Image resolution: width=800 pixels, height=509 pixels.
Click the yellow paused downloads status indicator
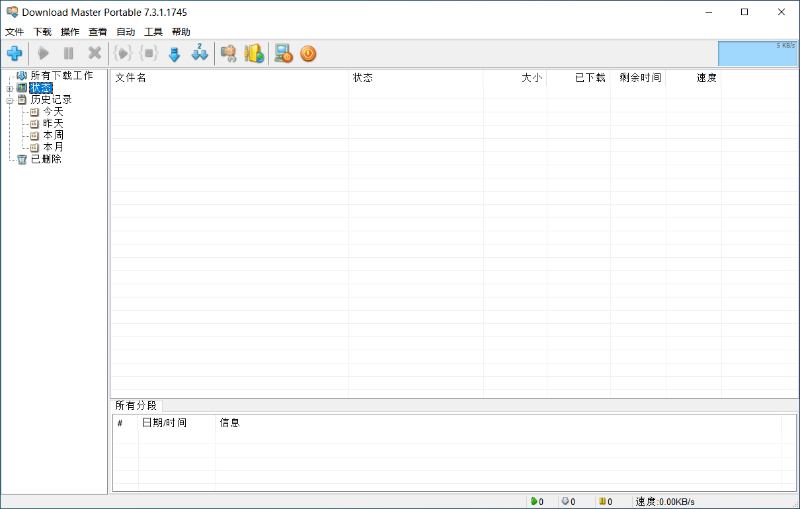click(606, 501)
